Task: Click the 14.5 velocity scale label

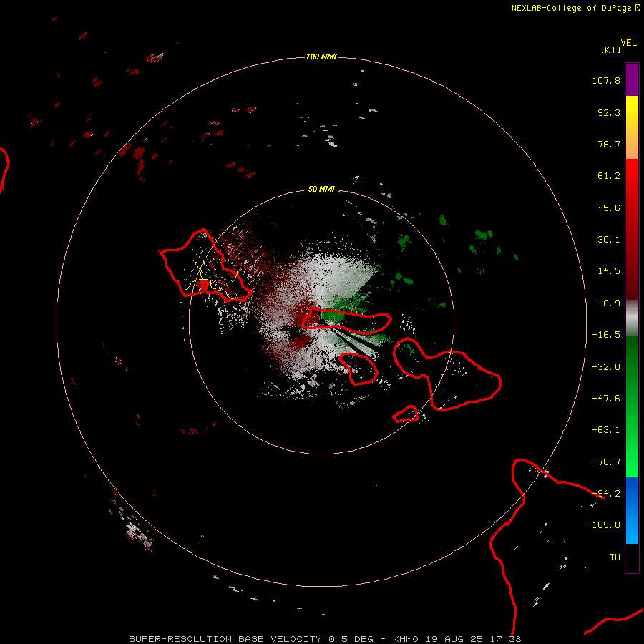Action: point(609,271)
